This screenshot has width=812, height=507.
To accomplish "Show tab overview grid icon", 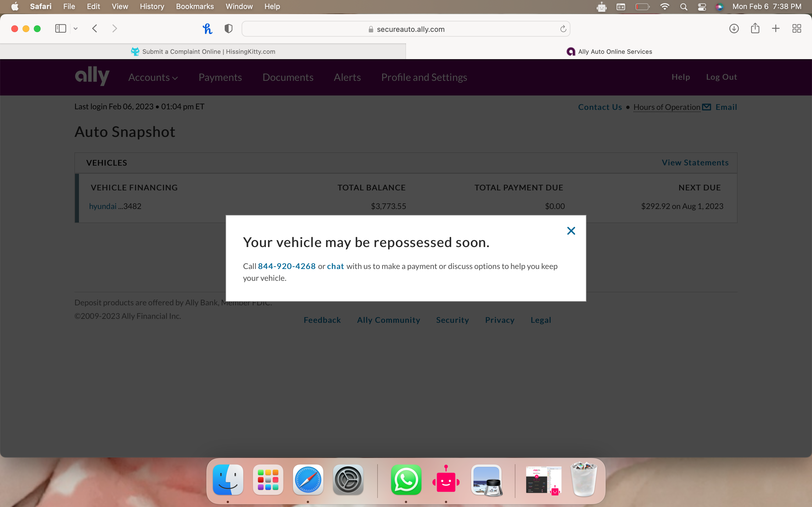I will 796,28.
